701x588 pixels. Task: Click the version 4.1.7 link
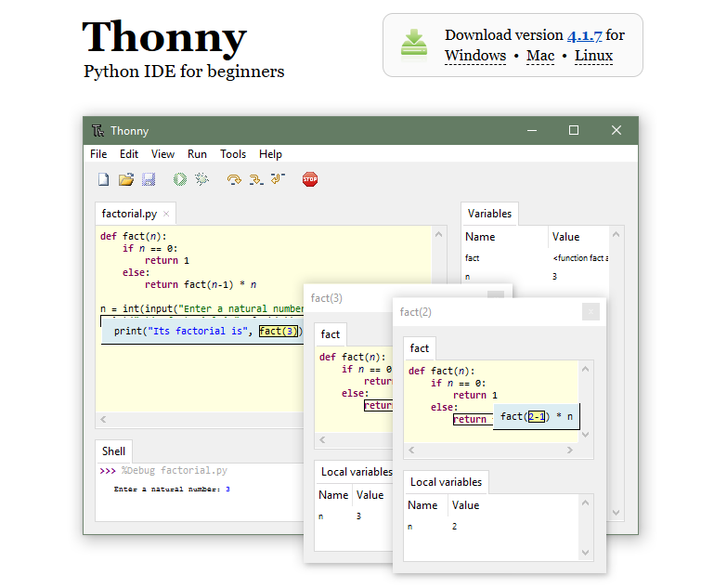[584, 35]
